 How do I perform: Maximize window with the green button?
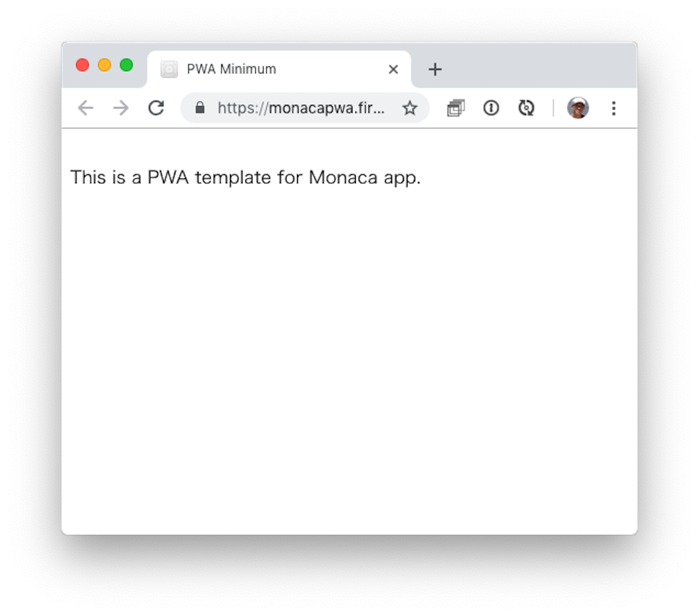pos(127,65)
